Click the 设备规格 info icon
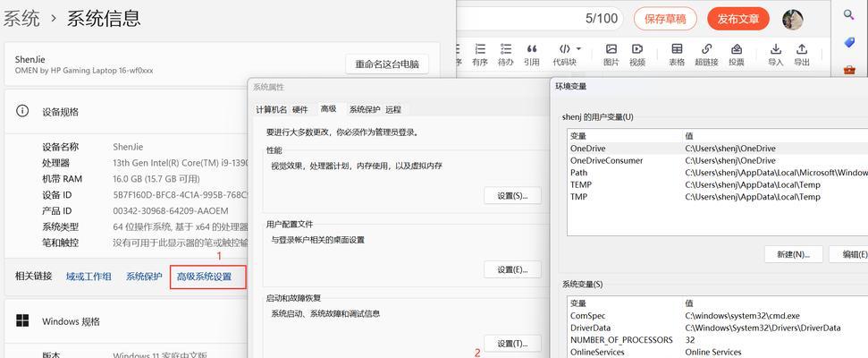 coord(22,111)
